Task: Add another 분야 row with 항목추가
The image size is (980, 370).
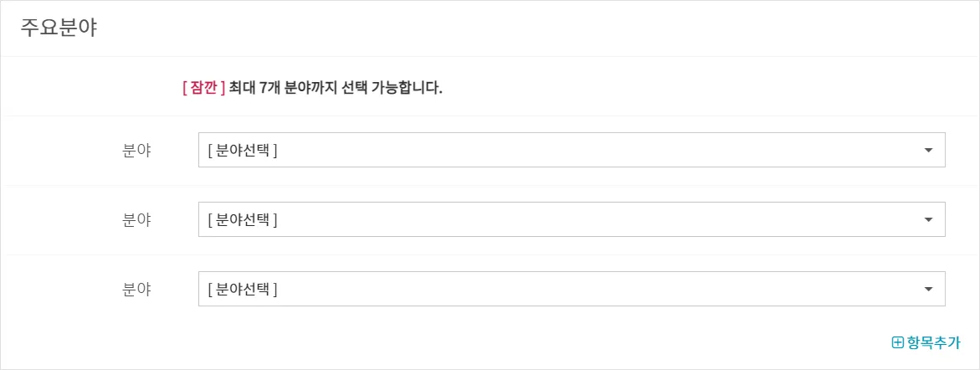Action: (926, 342)
